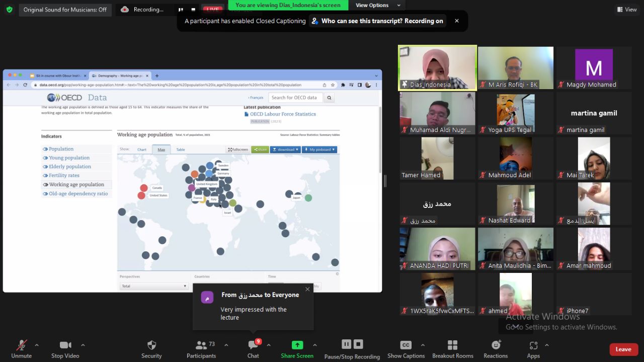644x362 pixels.
Task: Click the green encryption shield icon
Action: pyautogui.click(x=9, y=10)
